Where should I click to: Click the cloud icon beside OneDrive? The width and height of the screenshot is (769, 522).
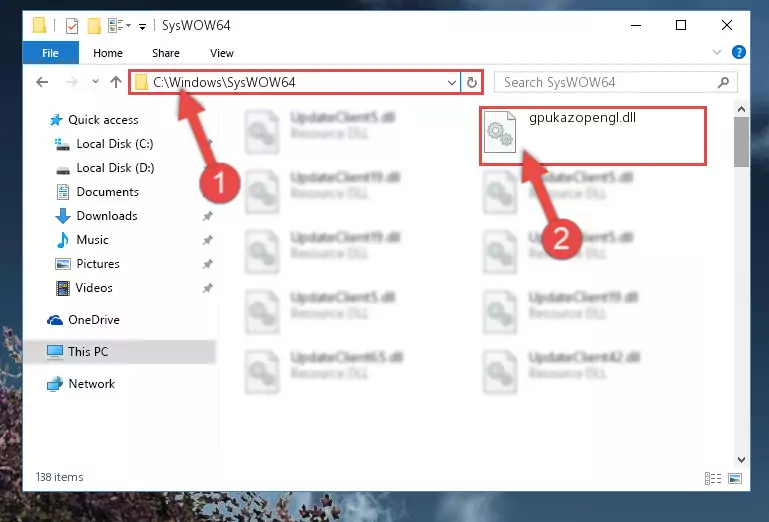point(55,320)
